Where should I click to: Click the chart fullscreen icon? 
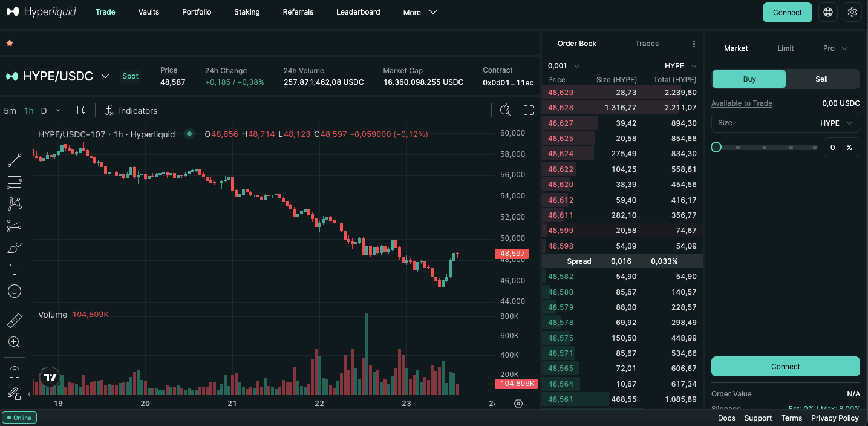point(529,110)
